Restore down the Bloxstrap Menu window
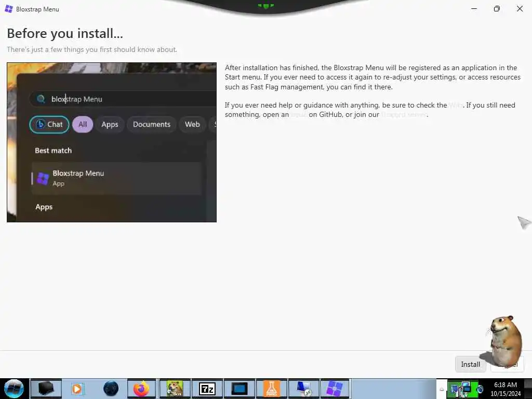The width and height of the screenshot is (532, 399). [497, 9]
